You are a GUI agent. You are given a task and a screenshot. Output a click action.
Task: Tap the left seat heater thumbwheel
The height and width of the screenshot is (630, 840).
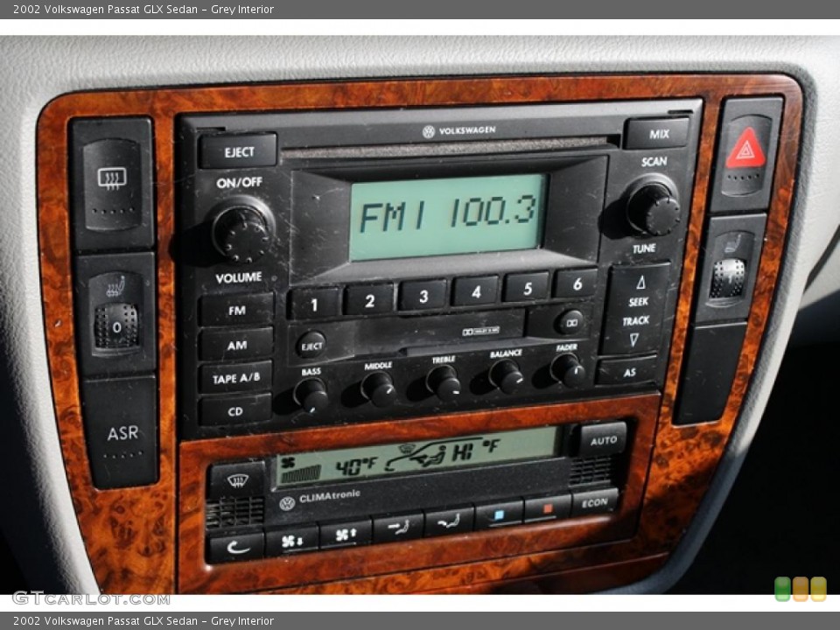coord(116,325)
